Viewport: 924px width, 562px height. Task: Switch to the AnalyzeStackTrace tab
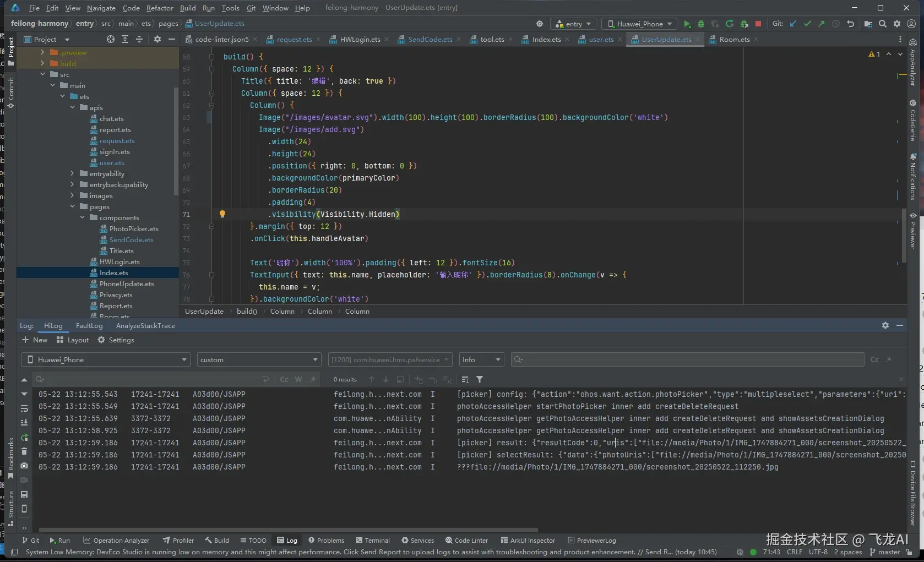(145, 326)
